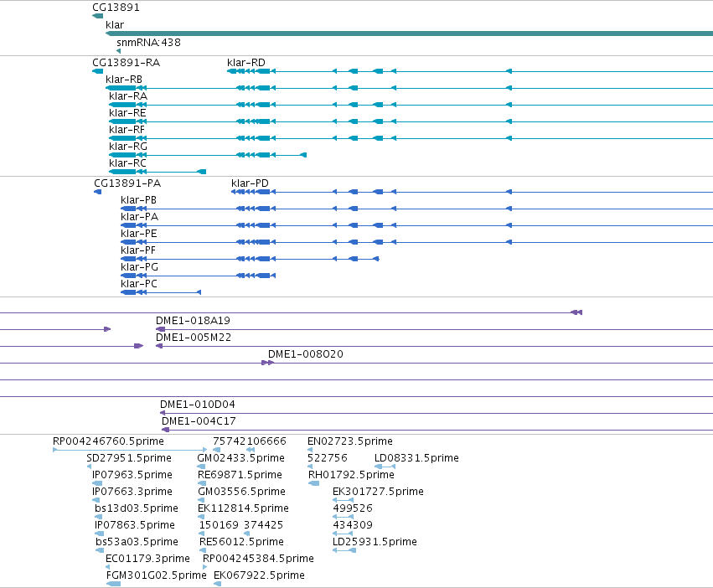Image resolution: width=713 pixels, height=588 pixels.
Task: Select the CG13891 gene label
Action: pyautogui.click(x=116, y=8)
